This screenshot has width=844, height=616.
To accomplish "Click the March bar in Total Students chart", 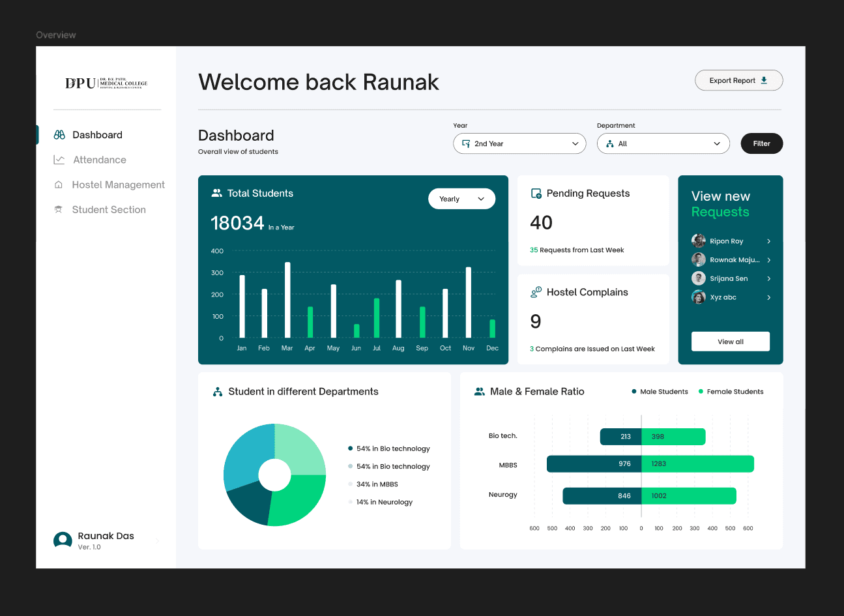I will coord(287,300).
